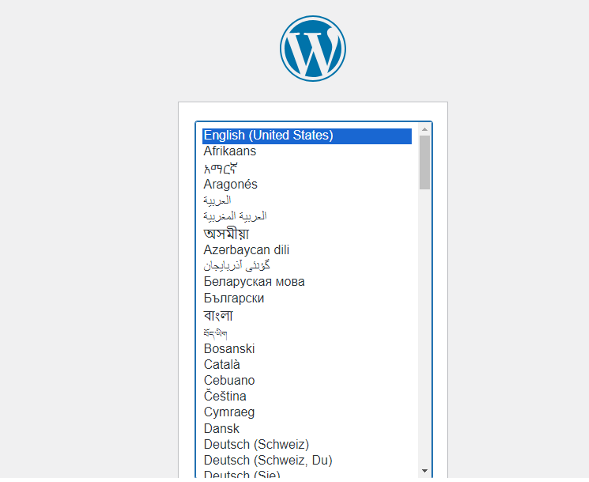Choose Deutsch (Schweiz, Du) language
This screenshot has width=589, height=482.
click(x=307, y=460)
